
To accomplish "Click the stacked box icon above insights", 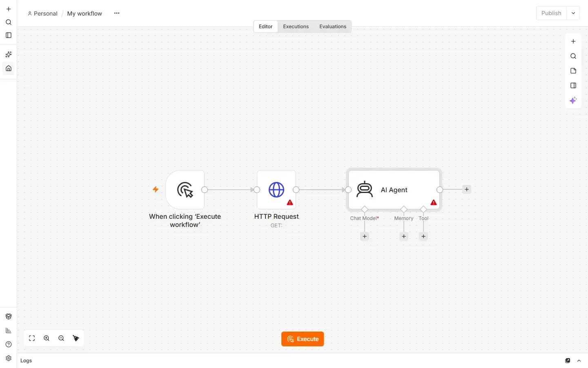I will coord(9,316).
